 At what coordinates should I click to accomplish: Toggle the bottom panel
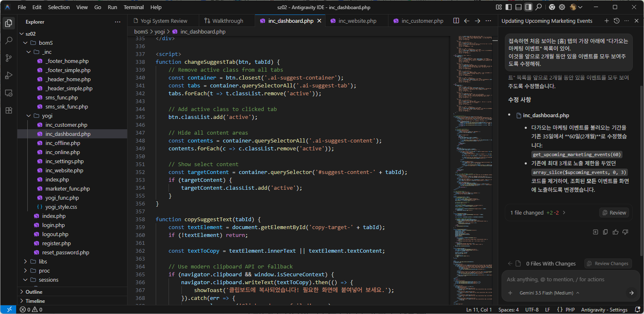pyautogui.click(x=518, y=7)
